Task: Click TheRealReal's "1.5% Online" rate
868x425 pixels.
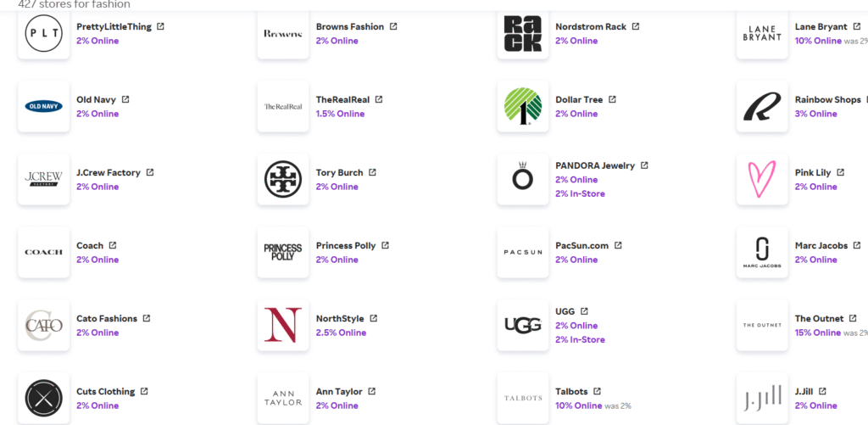Action: point(340,114)
